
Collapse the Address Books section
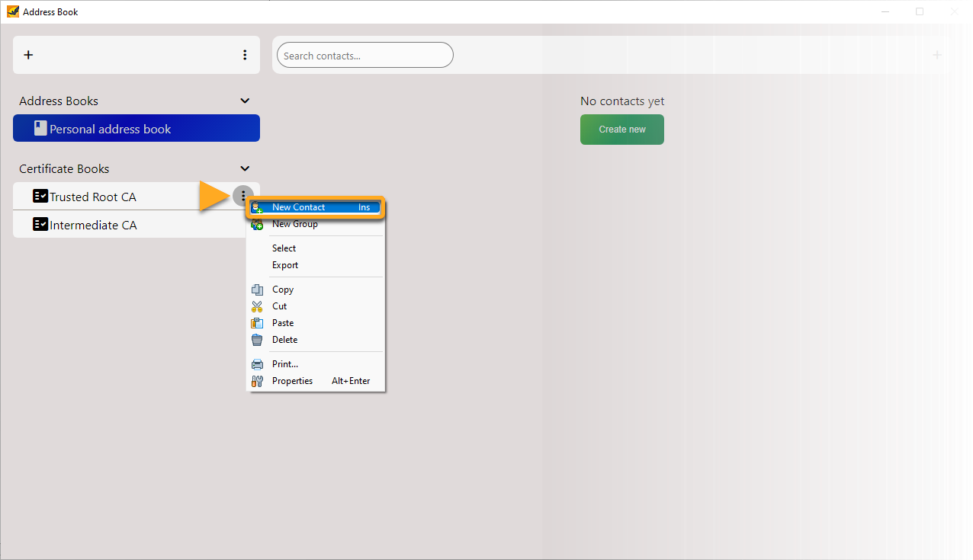(x=245, y=101)
